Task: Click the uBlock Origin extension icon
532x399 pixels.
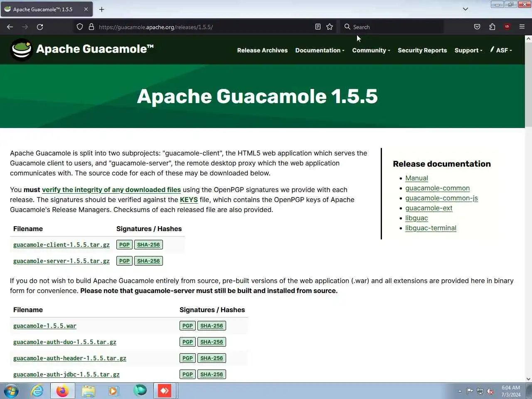Action: pos(507,27)
